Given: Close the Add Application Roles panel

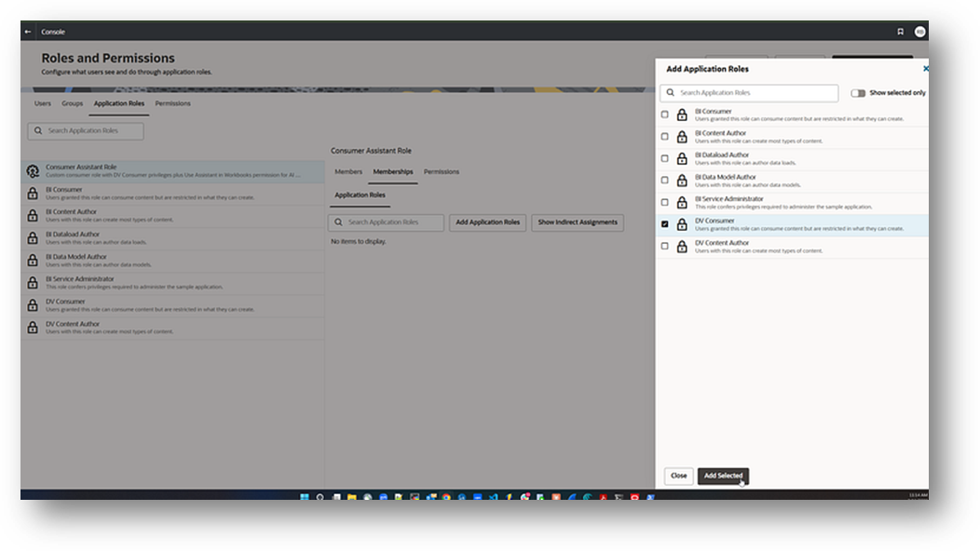Looking at the screenshot, I should pyautogui.click(x=926, y=69).
